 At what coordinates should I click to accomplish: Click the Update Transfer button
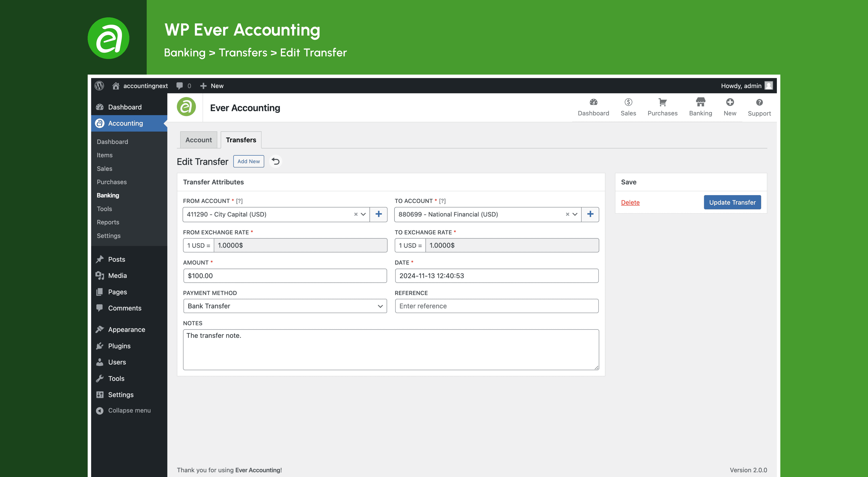(x=732, y=202)
